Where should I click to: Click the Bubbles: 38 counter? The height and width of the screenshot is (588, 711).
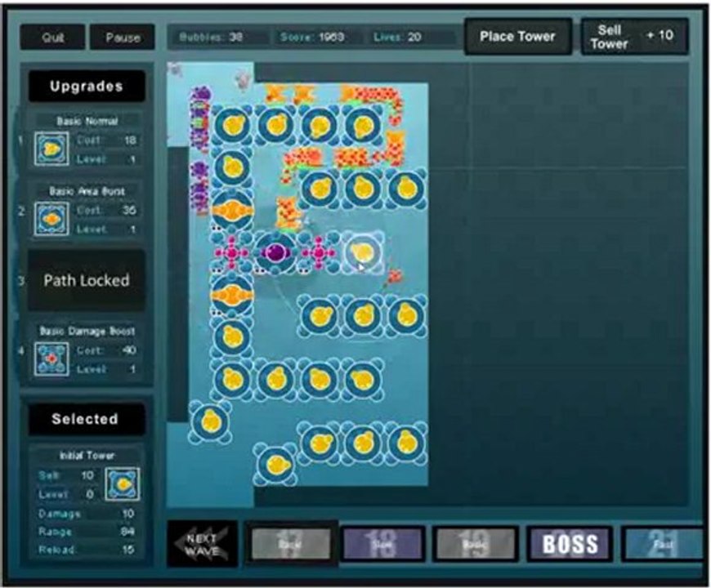click(212, 37)
